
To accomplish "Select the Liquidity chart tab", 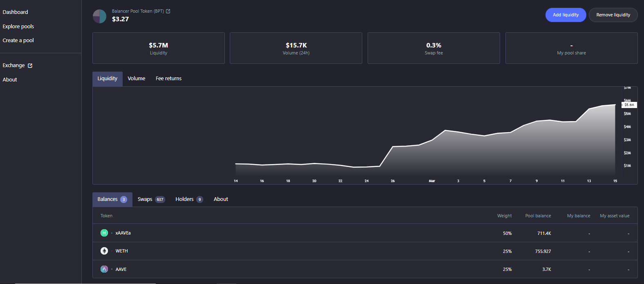I will [x=108, y=79].
